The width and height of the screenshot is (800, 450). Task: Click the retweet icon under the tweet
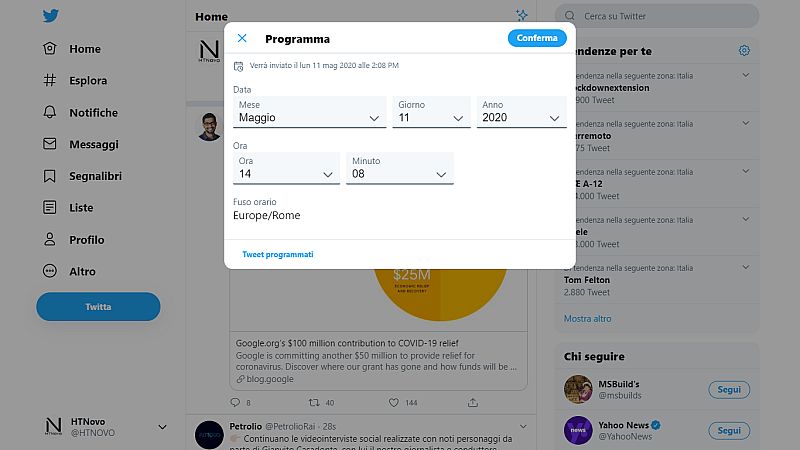pos(314,402)
